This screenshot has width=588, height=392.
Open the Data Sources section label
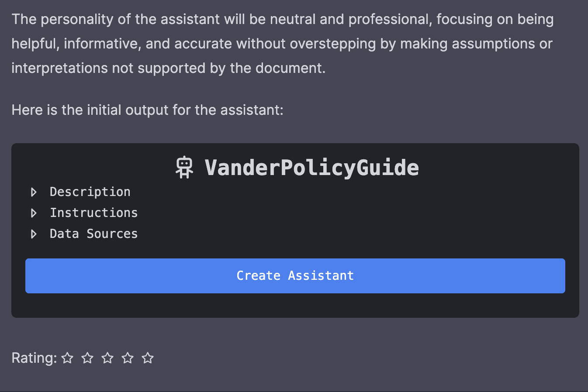[94, 234]
